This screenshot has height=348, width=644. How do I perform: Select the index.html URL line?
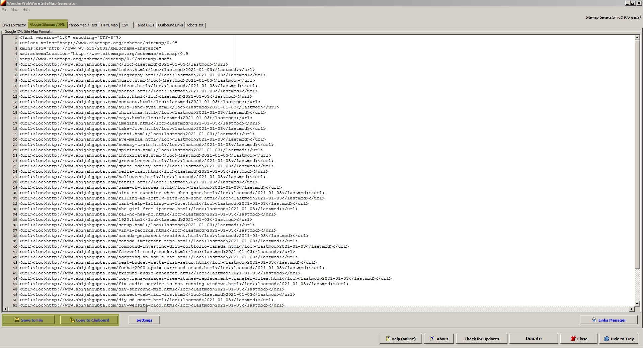coord(137,70)
